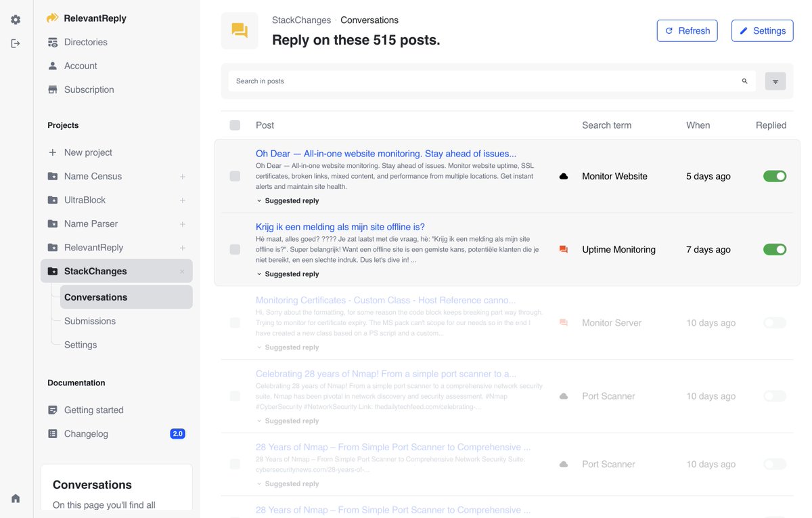Check the box for the Oh Dear post
Image resolution: width=812 pixels, height=518 pixels.
tap(235, 176)
